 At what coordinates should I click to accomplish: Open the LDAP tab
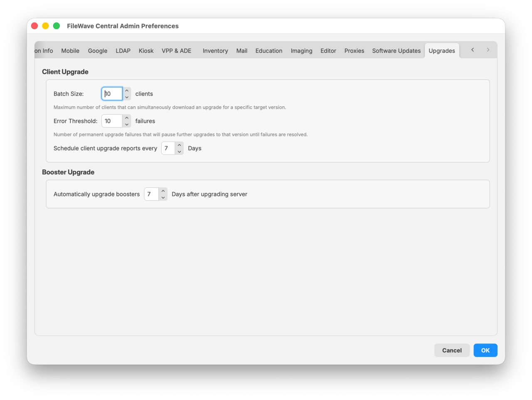[x=123, y=51]
